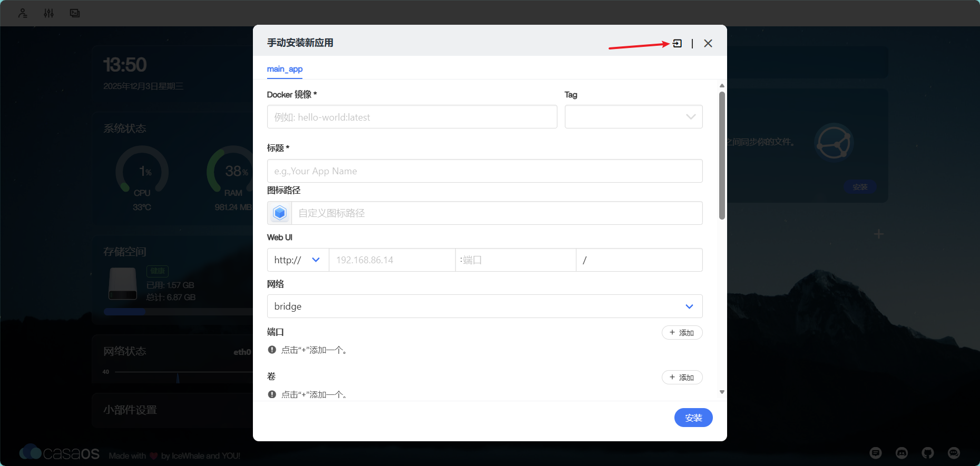Click the blue cube app icon preview

coord(280,213)
